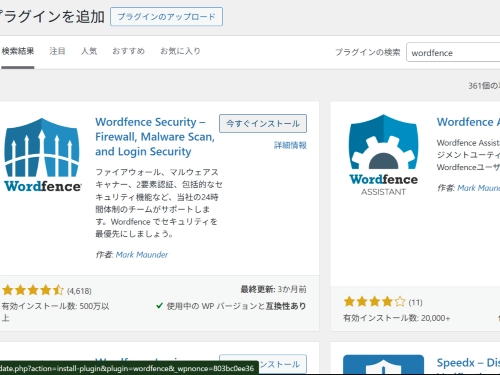This screenshot has width=500, height=375.
Task: Open Mark Maunder link in Wordfence Assistant card
Action: point(479,188)
